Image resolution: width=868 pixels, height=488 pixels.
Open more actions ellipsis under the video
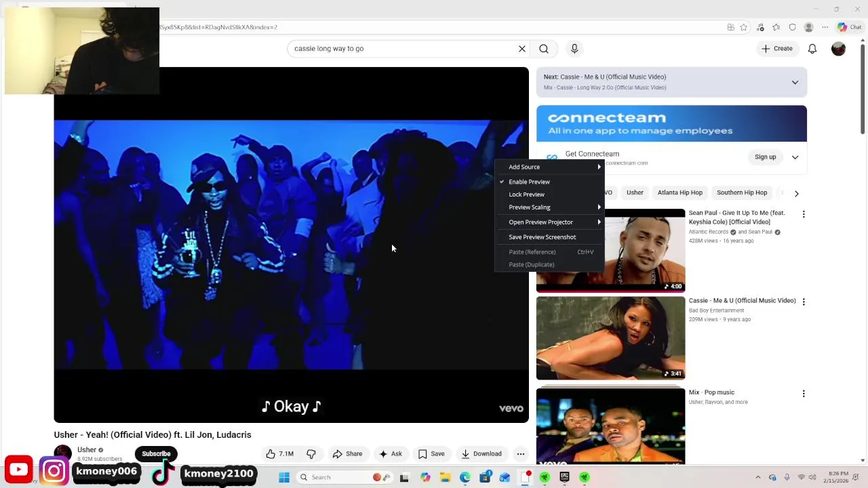[521, 454]
